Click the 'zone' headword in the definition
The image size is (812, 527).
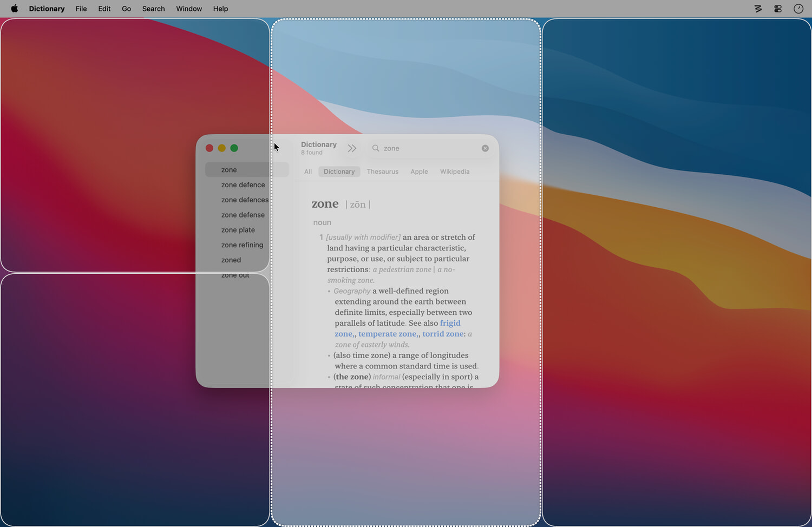[x=325, y=204]
